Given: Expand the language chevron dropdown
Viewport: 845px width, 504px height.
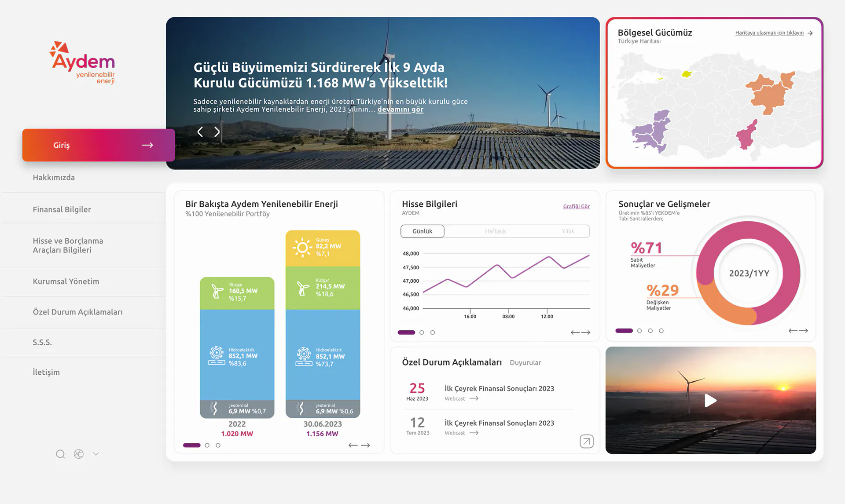Looking at the screenshot, I should click(96, 454).
